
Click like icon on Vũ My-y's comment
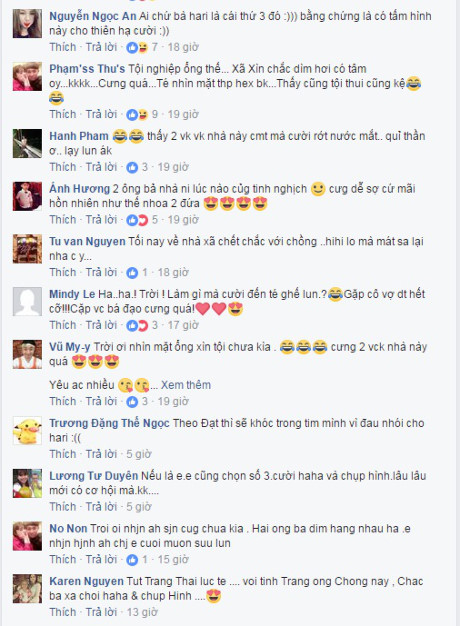(x=132, y=402)
